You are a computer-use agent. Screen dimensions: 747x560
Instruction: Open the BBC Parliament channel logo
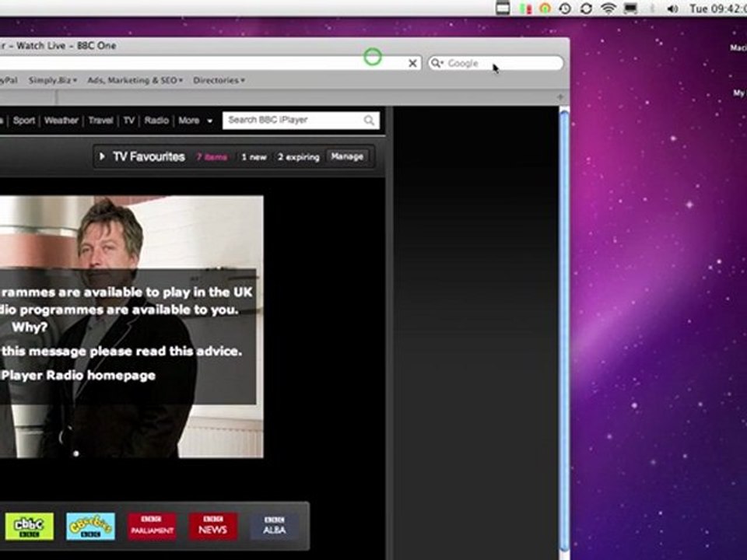[x=152, y=526]
